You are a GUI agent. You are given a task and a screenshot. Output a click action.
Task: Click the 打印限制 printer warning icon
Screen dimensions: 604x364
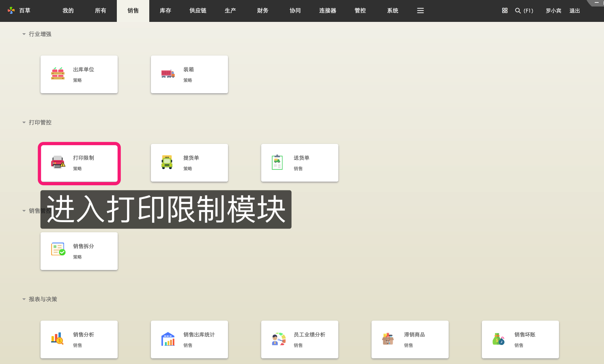point(58,162)
